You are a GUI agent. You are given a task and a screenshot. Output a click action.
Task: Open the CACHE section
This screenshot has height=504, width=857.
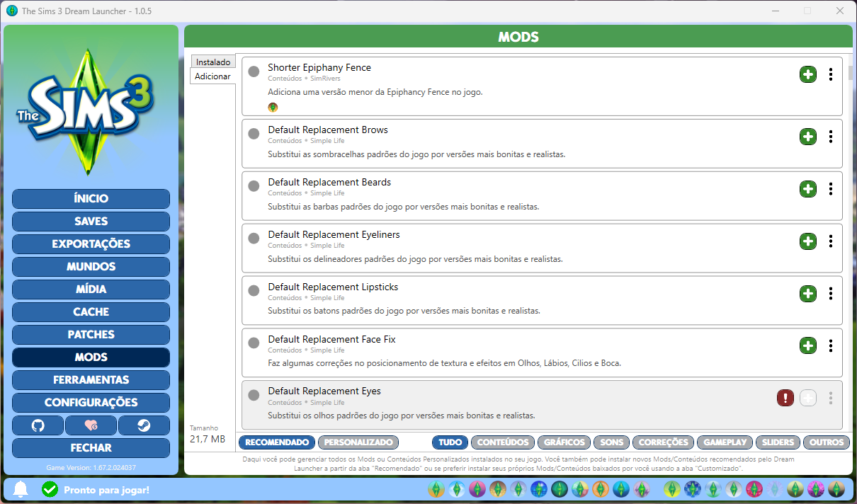91,312
